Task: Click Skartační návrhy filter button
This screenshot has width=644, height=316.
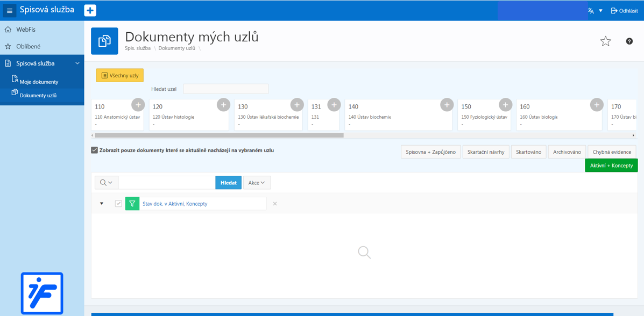Action: tap(486, 152)
